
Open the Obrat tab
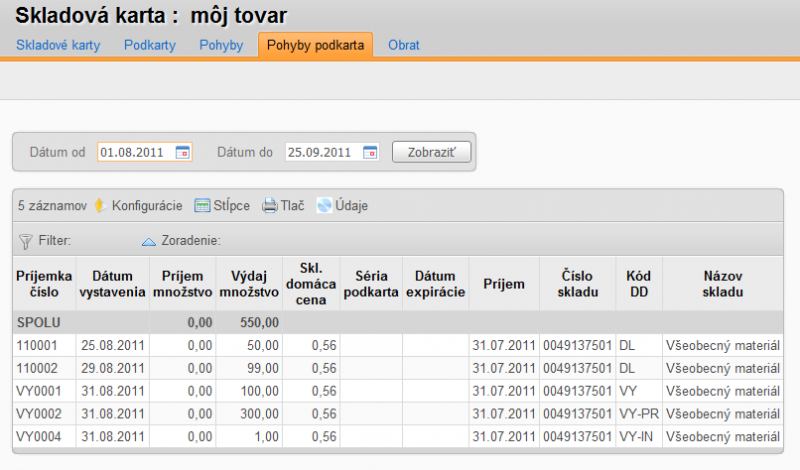click(404, 45)
